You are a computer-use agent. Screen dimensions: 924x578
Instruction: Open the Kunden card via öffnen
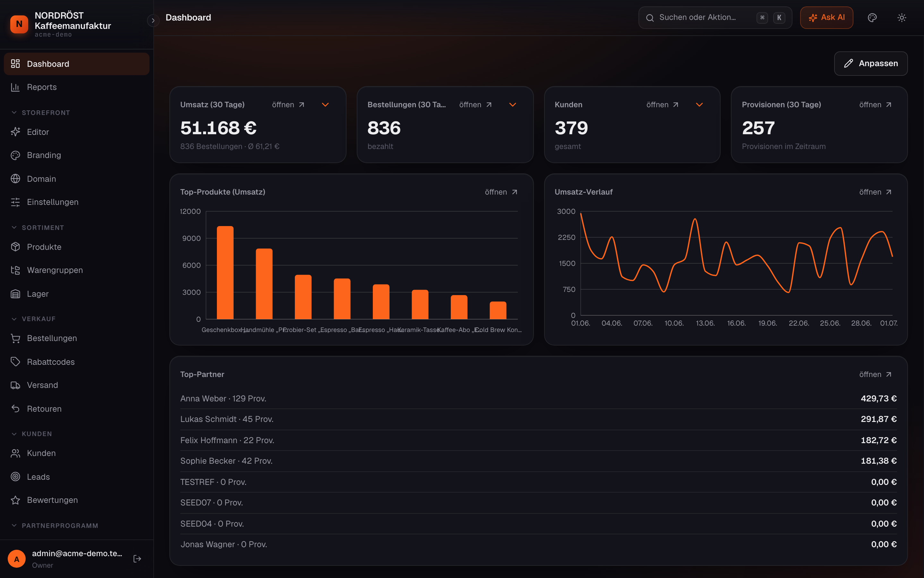pos(663,105)
